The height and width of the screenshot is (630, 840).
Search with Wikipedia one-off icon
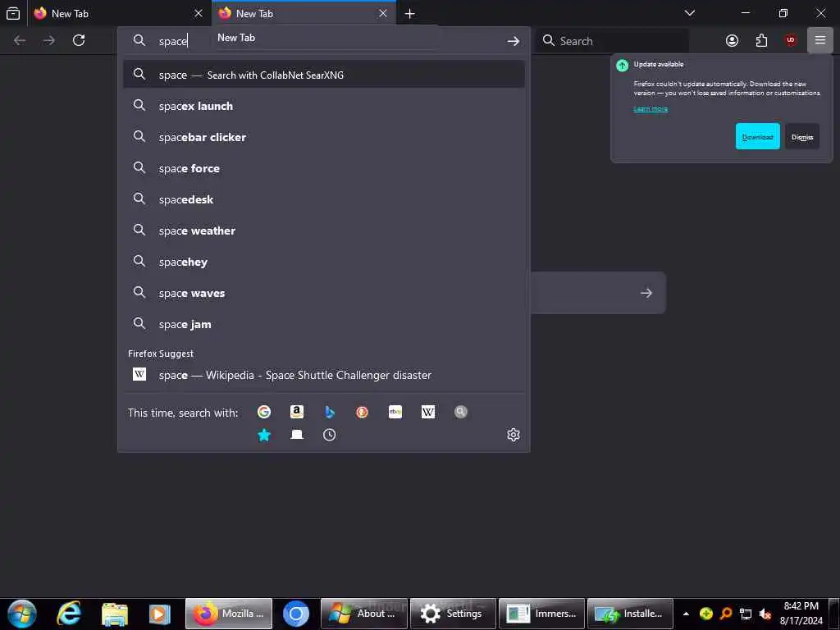pos(428,412)
